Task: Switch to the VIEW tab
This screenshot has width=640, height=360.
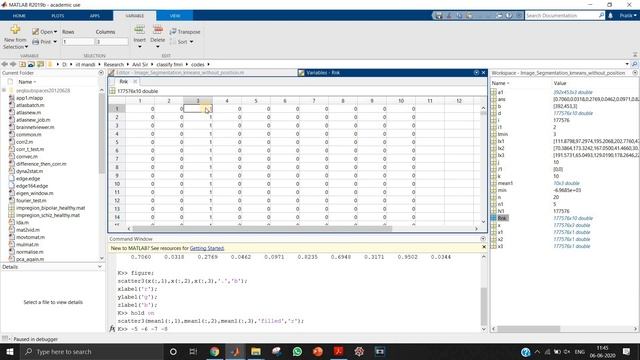Action: [x=175, y=16]
